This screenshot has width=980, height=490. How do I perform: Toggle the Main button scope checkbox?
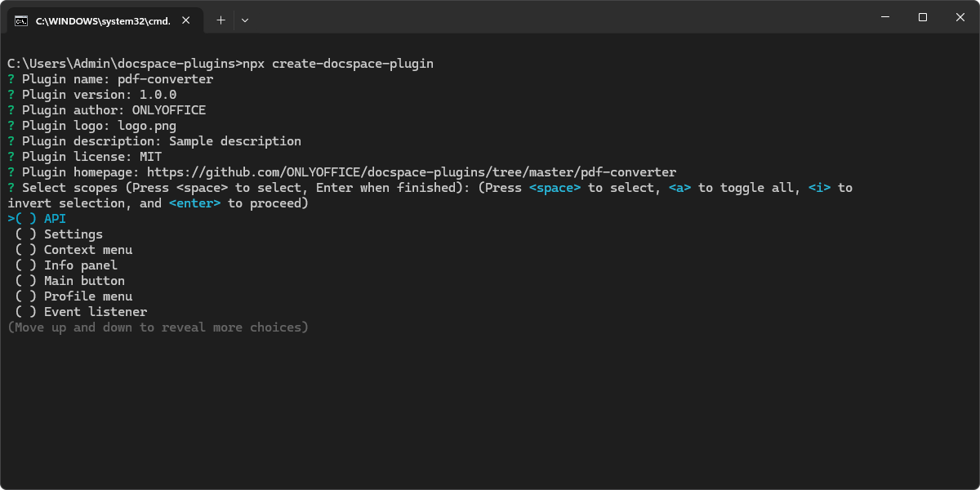(26, 281)
